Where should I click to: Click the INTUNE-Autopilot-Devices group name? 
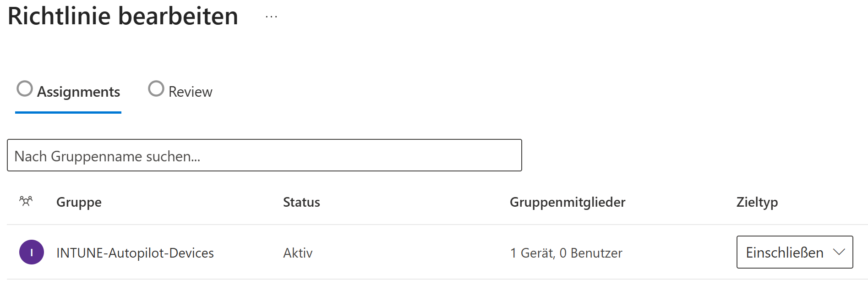click(x=135, y=253)
